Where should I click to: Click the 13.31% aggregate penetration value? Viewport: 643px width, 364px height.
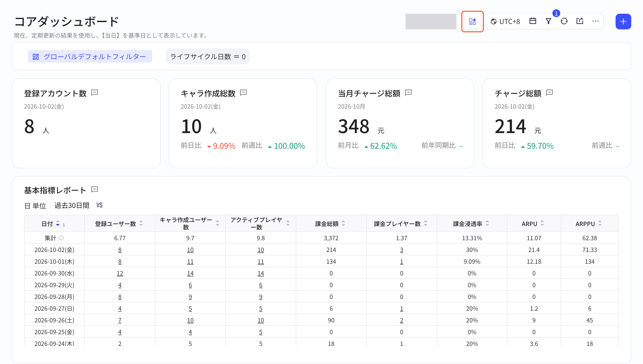coord(472,238)
